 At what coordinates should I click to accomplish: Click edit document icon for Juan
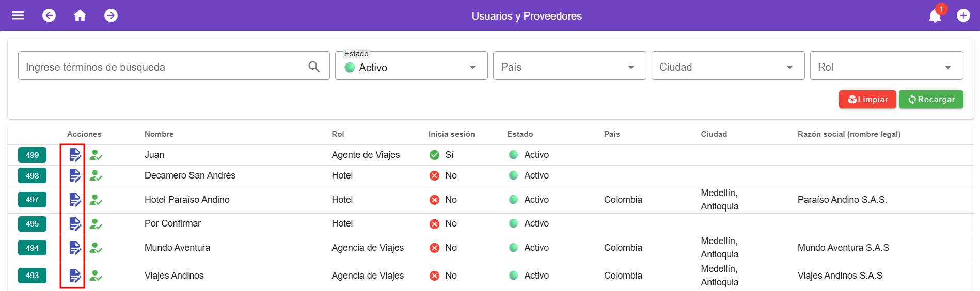point(75,155)
